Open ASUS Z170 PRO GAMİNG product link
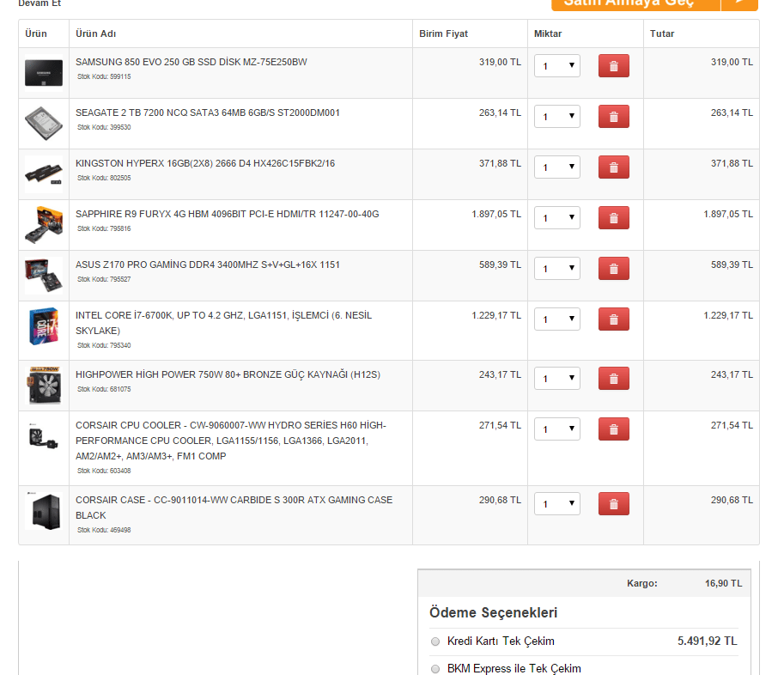784x675 pixels. point(208,265)
